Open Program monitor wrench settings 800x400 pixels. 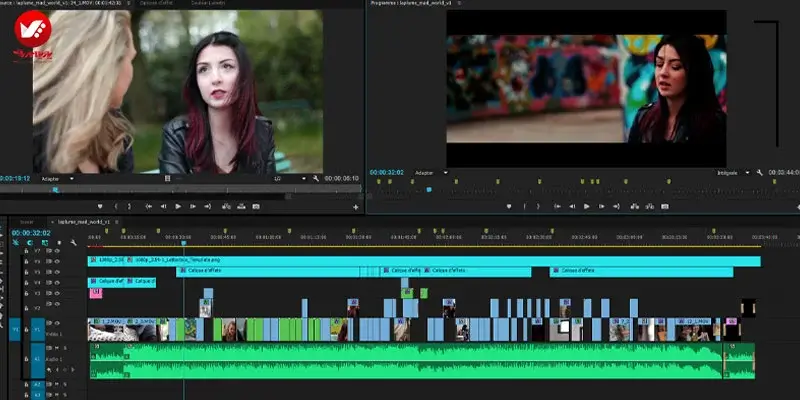760,172
